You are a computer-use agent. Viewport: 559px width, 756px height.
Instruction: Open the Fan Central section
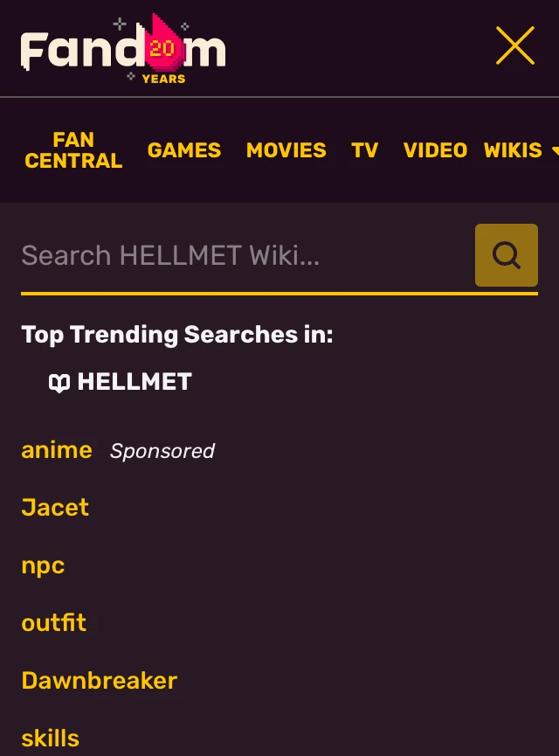point(73,150)
